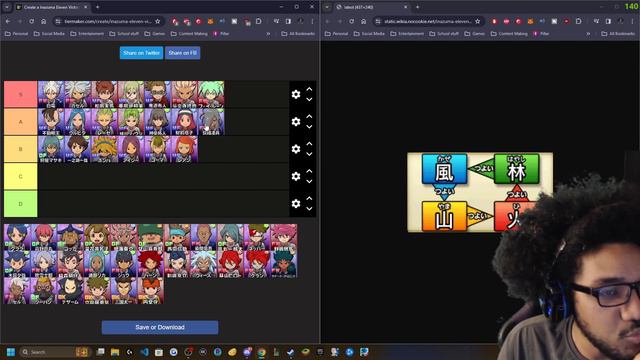Open settings gear for the B tier row
This screenshot has width=640, height=360.
(x=296, y=149)
